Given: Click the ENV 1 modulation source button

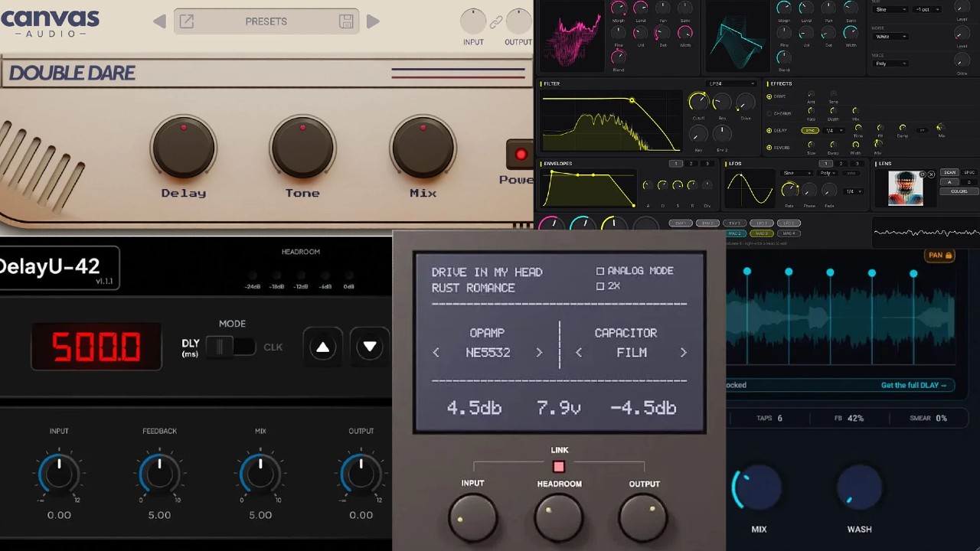Looking at the screenshot, I should pos(681,223).
